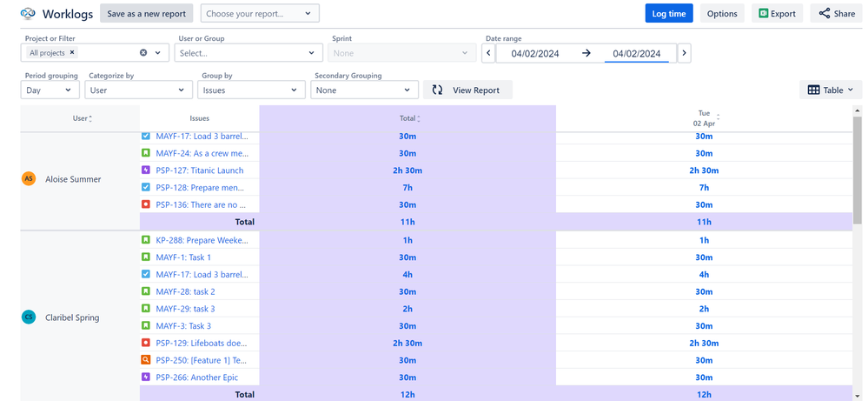Go to next date range with right arrow

click(x=684, y=53)
